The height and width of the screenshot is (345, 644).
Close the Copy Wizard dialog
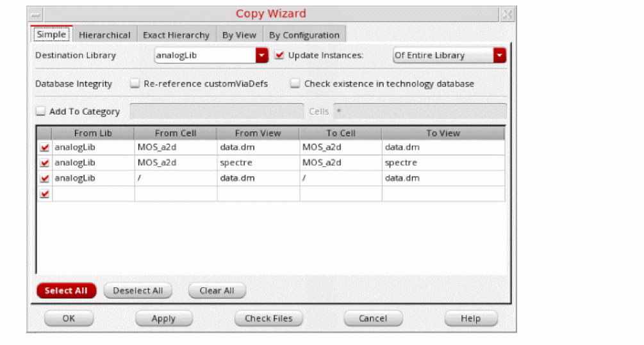(x=508, y=14)
